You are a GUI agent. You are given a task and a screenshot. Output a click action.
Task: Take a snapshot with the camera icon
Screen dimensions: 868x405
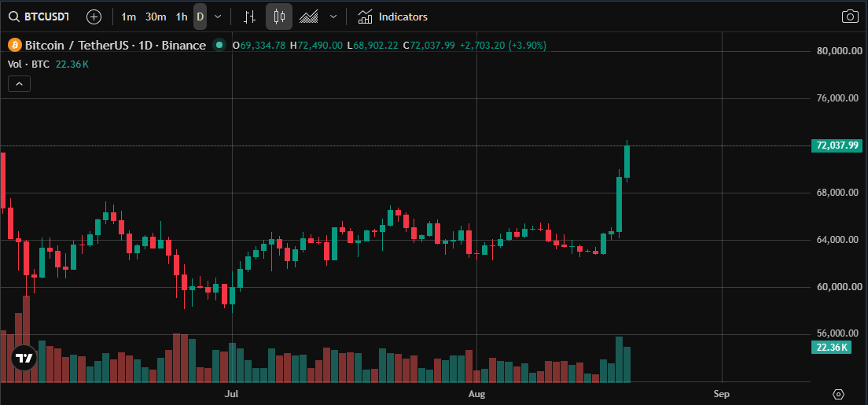pos(850,17)
